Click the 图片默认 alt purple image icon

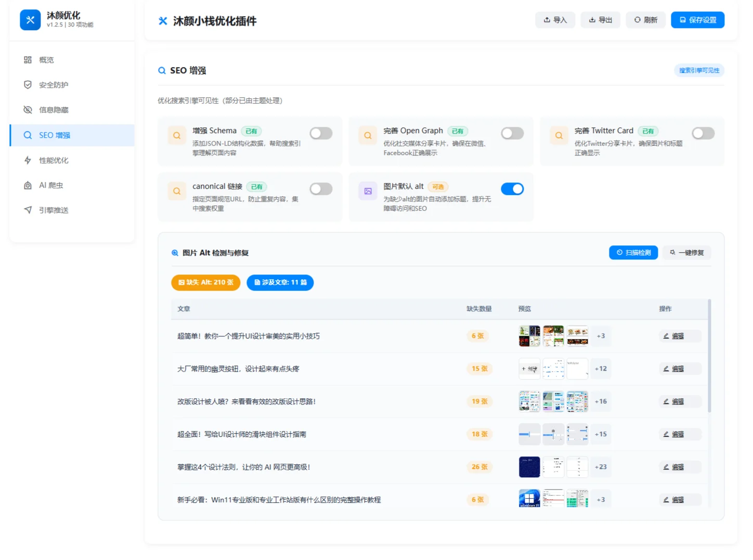(368, 191)
